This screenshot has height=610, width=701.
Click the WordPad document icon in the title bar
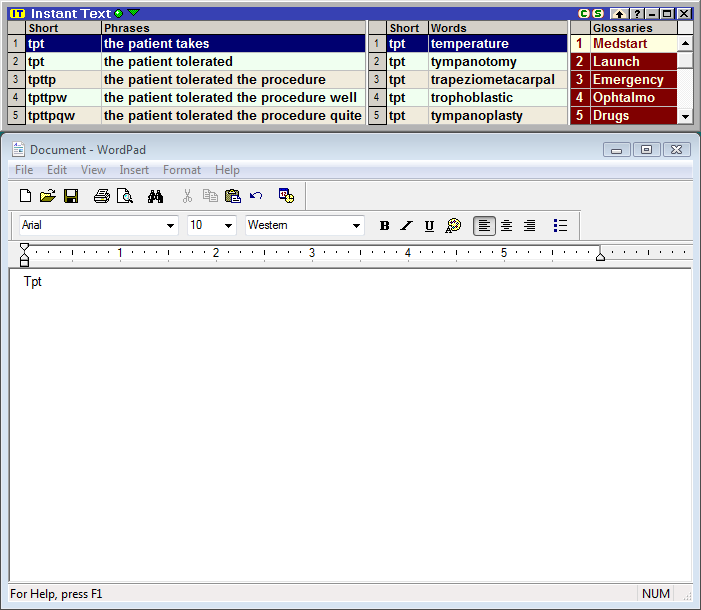pos(18,149)
